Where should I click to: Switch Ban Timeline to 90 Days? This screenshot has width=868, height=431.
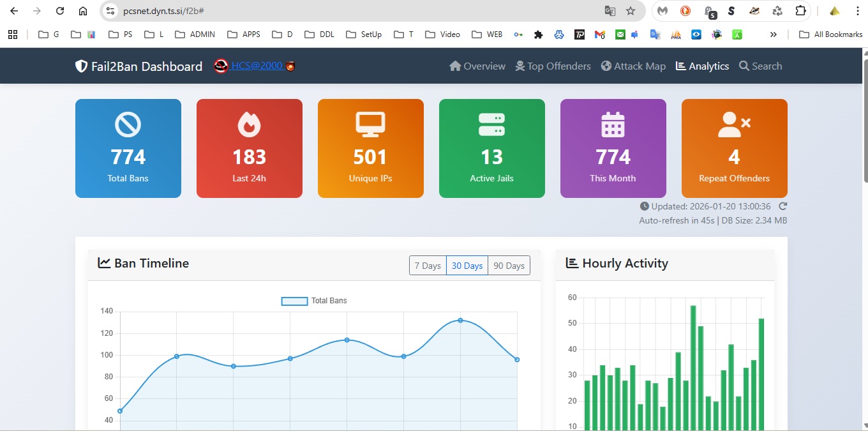[x=509, y=266]
